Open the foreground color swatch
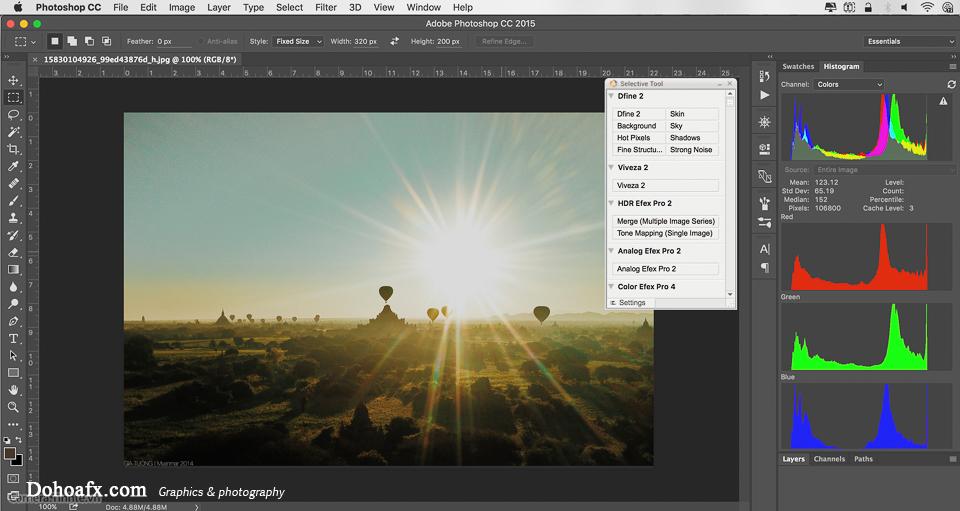 pos(9,453)
